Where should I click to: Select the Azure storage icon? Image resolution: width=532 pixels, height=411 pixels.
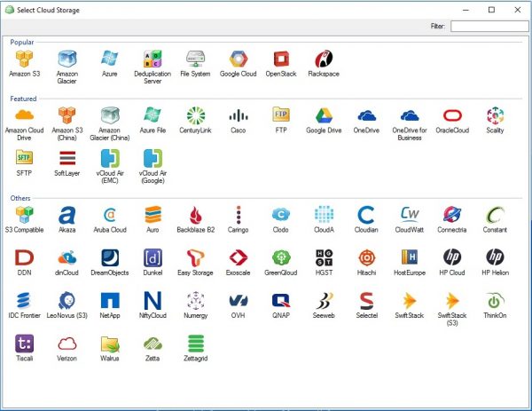click(x=110, y=59)
